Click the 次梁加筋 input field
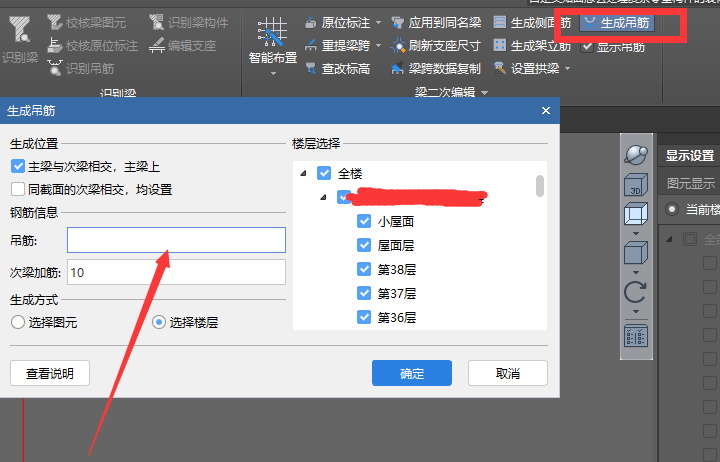The width and height of the screenshot is (720, 462). tap(176, 272)
